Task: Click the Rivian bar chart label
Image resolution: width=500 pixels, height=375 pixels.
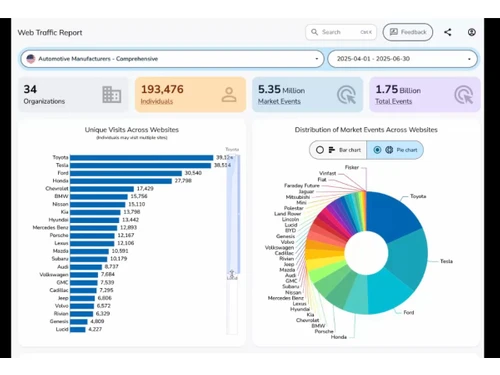Action: point(61,314)
